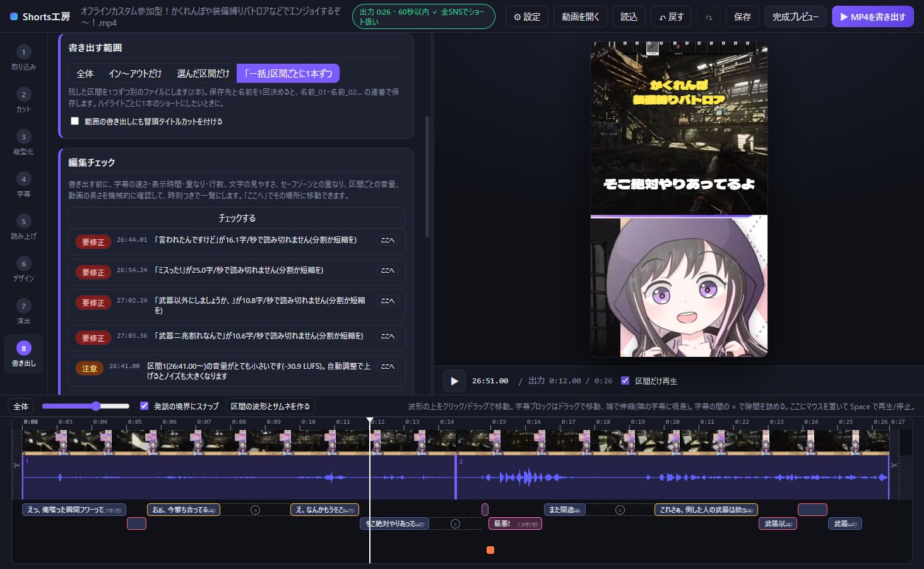Enable 範囲の書き出しにも冒頭タイトルカットを付ける checkbox
924x569 pixels.
74,121
